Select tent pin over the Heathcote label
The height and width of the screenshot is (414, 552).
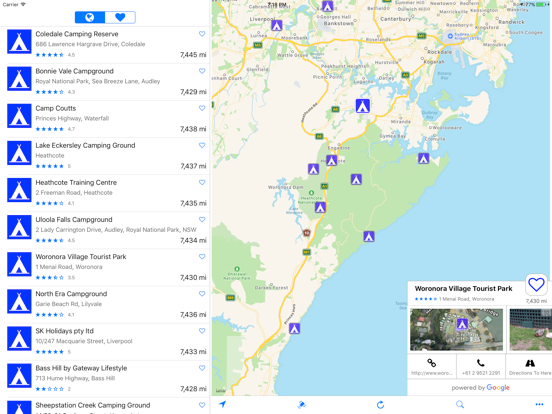tap(332, 161)
